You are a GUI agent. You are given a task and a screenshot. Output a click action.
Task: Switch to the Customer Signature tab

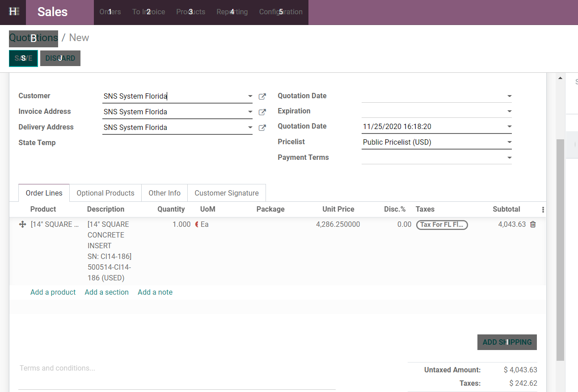tap(227, 193)
